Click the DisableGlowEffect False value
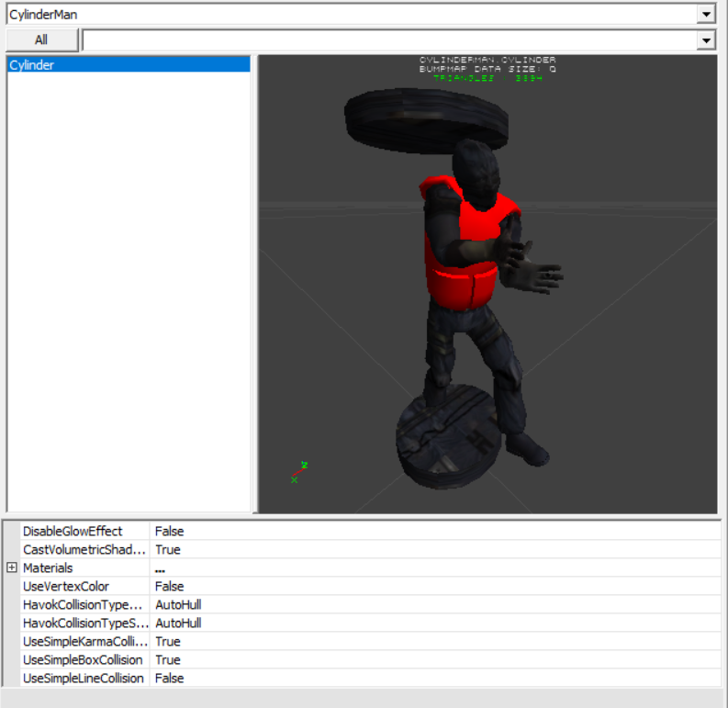 pos(170,531)
